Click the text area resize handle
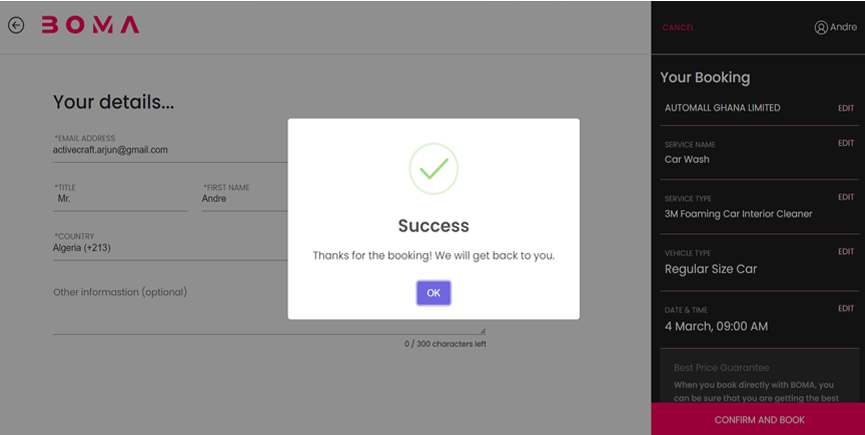865x435 pixels. [x=482, y=330]
